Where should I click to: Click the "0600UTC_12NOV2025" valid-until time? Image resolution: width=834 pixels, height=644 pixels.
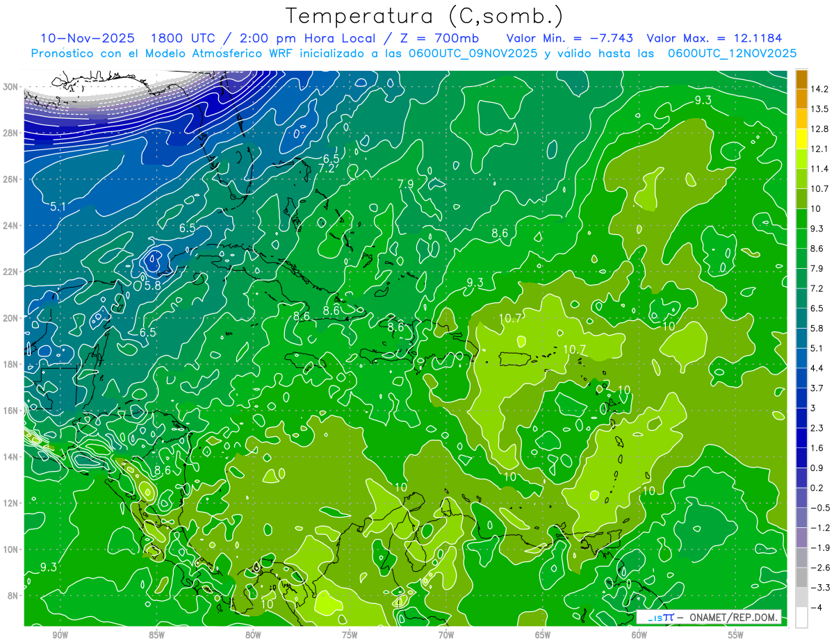732,53
